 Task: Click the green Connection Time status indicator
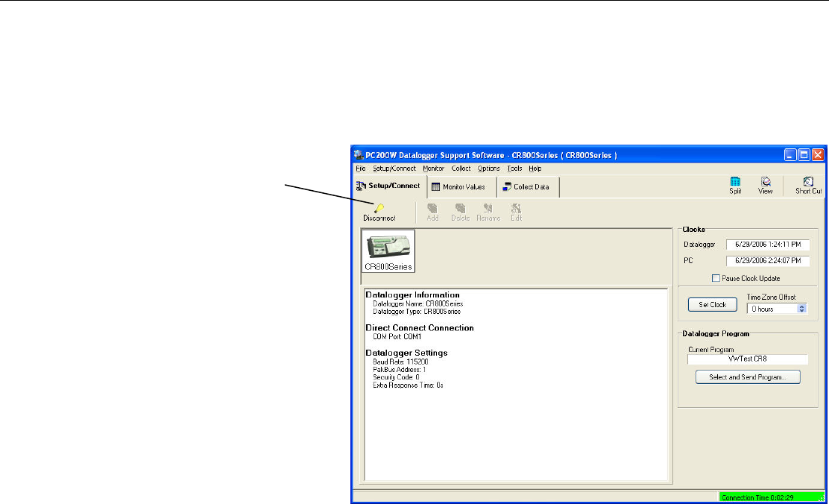coord(772,497)
